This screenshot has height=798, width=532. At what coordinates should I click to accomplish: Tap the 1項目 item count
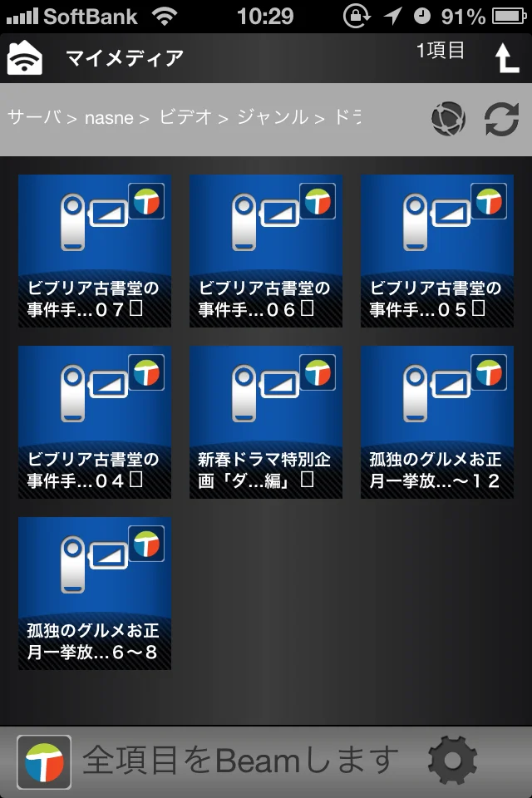point(441,51)
